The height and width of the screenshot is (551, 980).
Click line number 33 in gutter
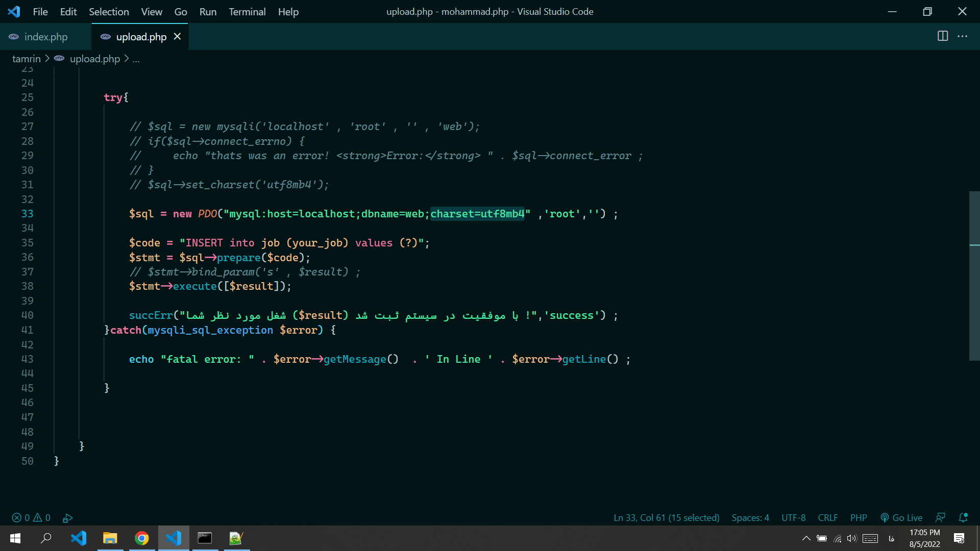click(x=28, y=214)
